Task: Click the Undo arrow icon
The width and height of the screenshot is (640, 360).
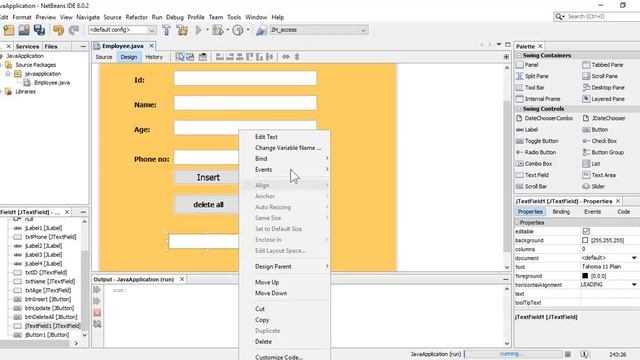Action: [x=58, y=30]
